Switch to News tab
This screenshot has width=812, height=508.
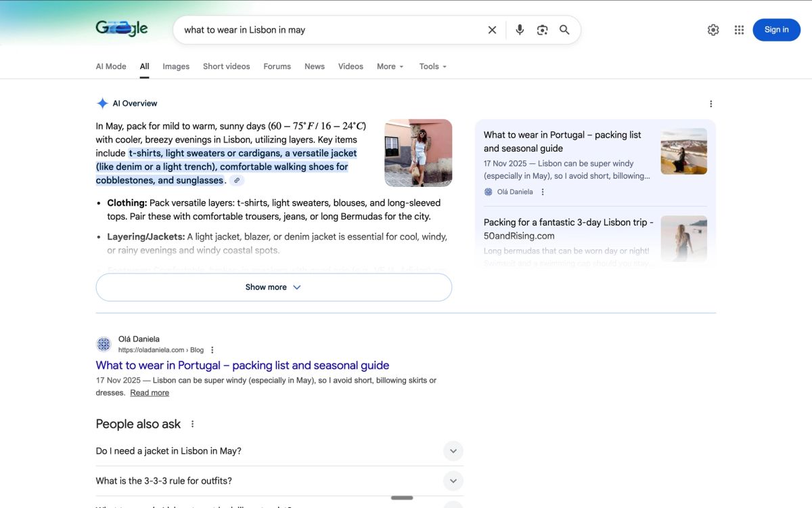coord(315,66)
